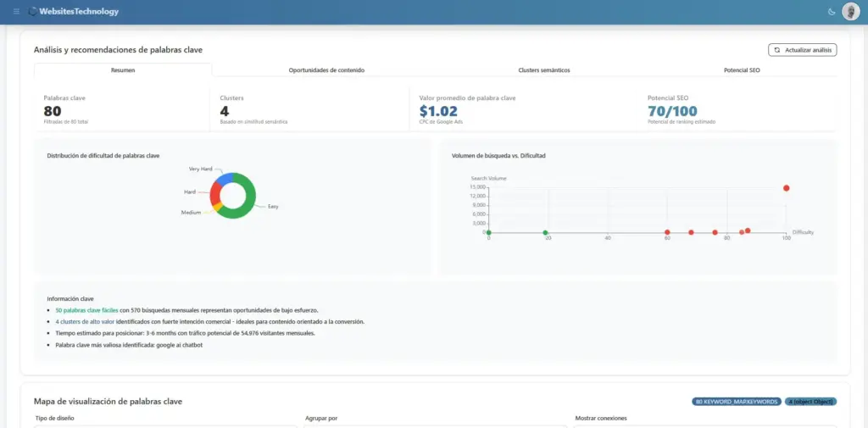Click the '80' Palabras clave value
Screen dimensions: 868x428
pos(53,111)
